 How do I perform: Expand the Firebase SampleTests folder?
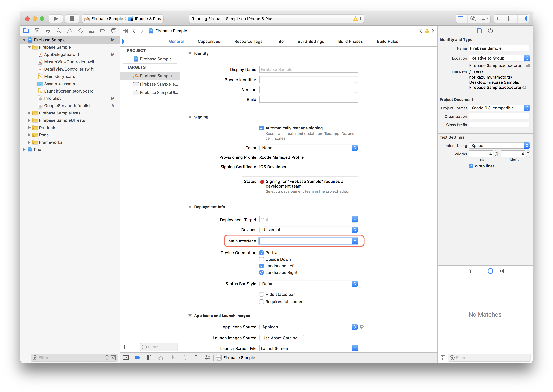[x=29, y=113]
